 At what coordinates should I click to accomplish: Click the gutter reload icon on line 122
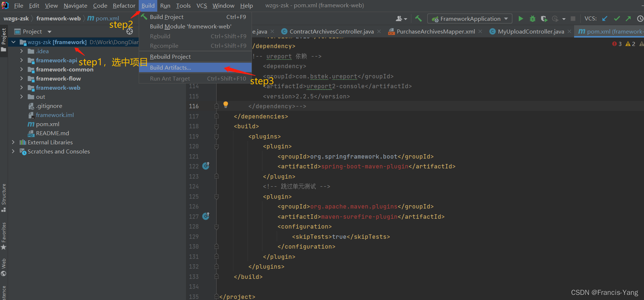[206, 166]
